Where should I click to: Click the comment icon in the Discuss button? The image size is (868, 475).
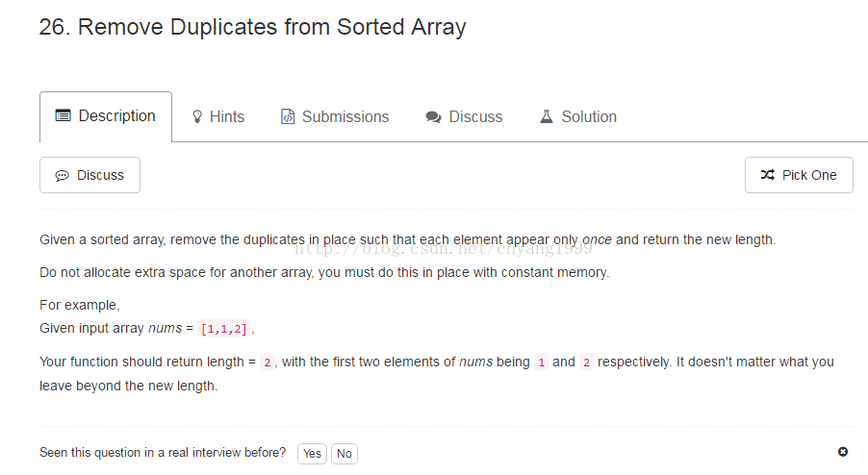pos(63,176)
